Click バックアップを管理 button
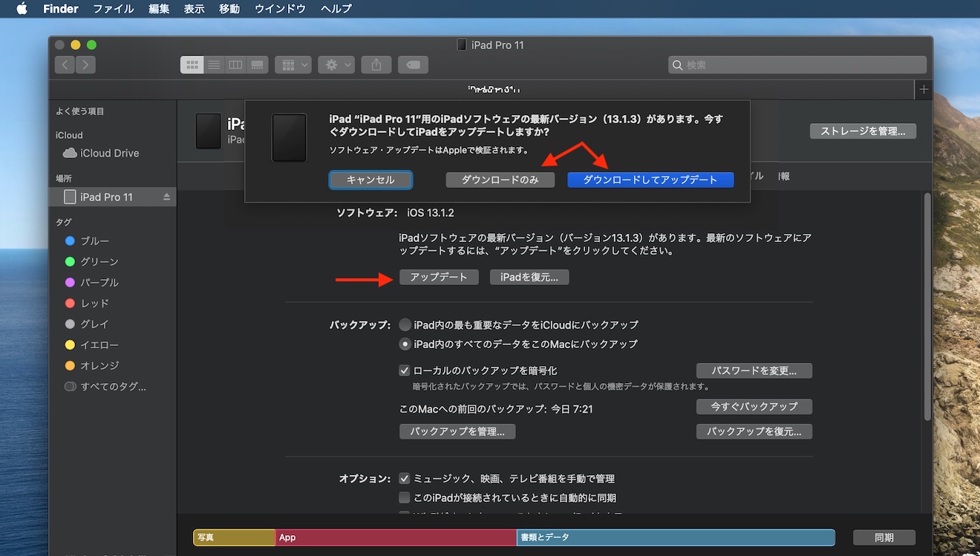 tap(457, 431)
